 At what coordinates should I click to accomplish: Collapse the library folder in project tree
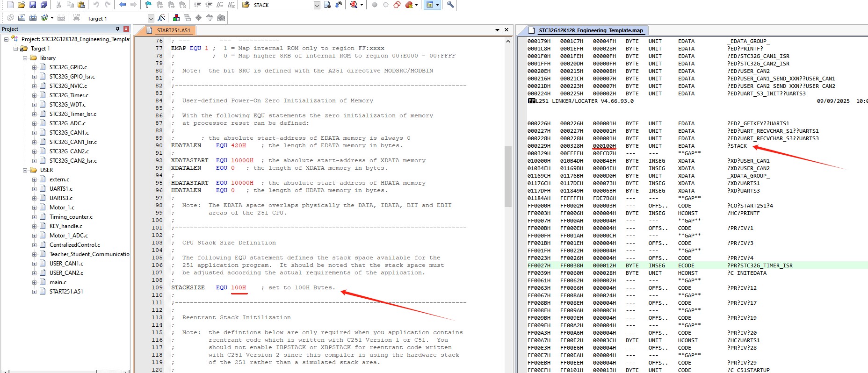[25, 58]
